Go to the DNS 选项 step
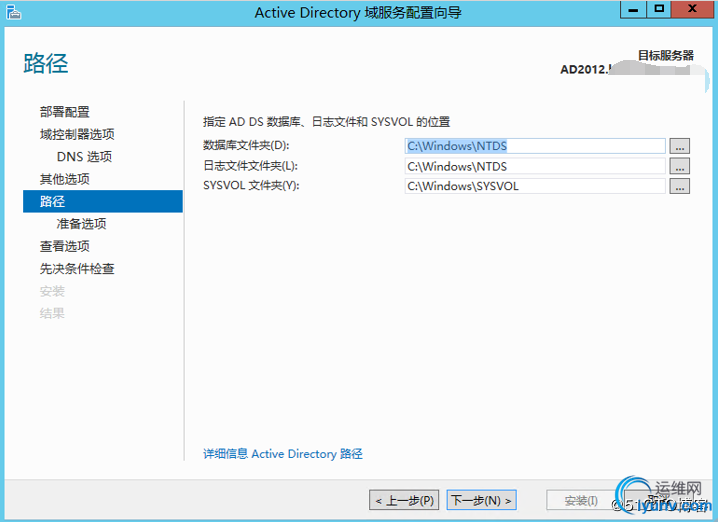The height and width of the screenshot is (522, 718). [84, 157]
